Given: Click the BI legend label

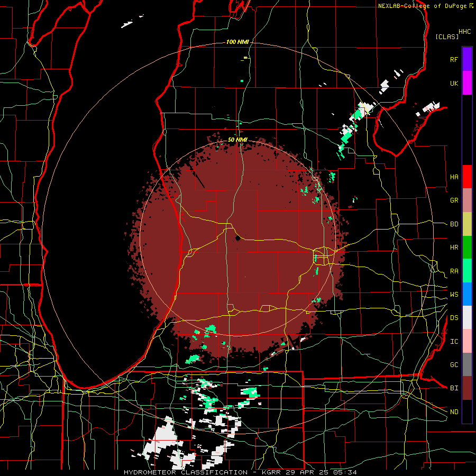Looking at the screenshot, I should 454,388.
